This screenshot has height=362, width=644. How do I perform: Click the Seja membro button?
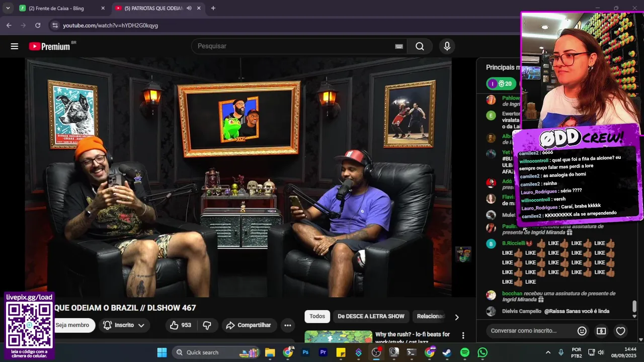pos(72,325)
